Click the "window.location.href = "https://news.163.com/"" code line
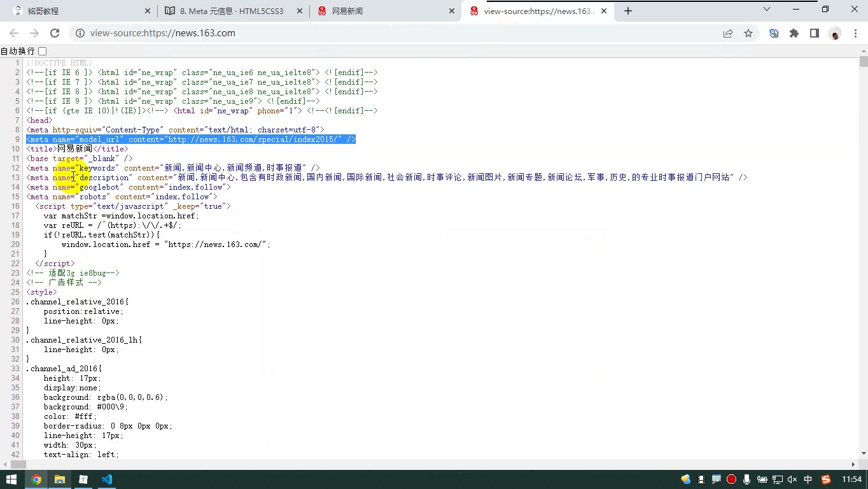The height and width of the screenshot is (489, 868). 166,244
